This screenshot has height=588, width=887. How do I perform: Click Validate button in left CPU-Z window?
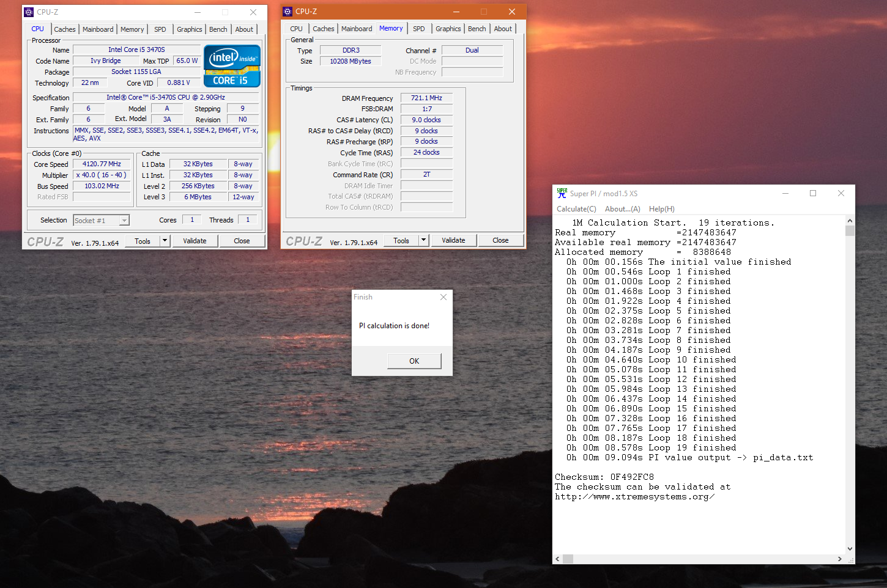pos(195,241)
